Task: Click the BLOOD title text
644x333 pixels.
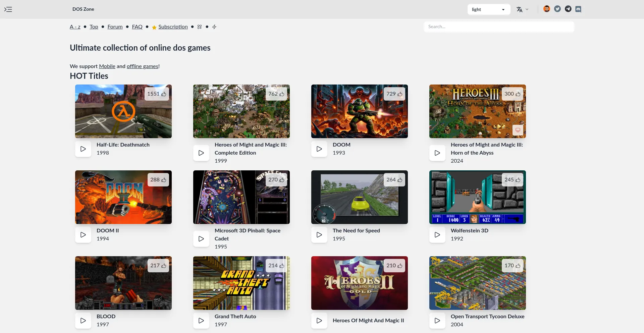Action: 106,317
